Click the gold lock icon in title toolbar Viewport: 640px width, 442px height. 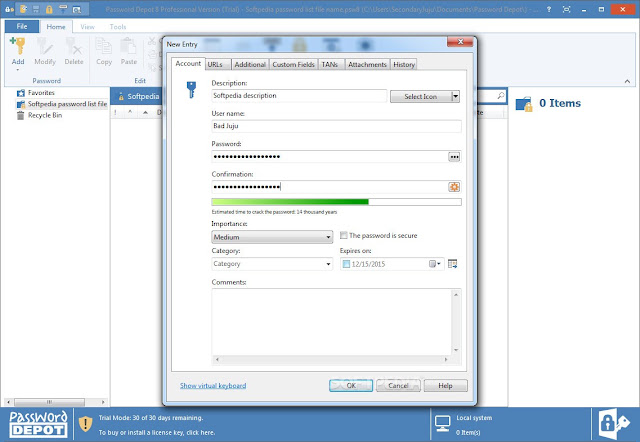49,9
